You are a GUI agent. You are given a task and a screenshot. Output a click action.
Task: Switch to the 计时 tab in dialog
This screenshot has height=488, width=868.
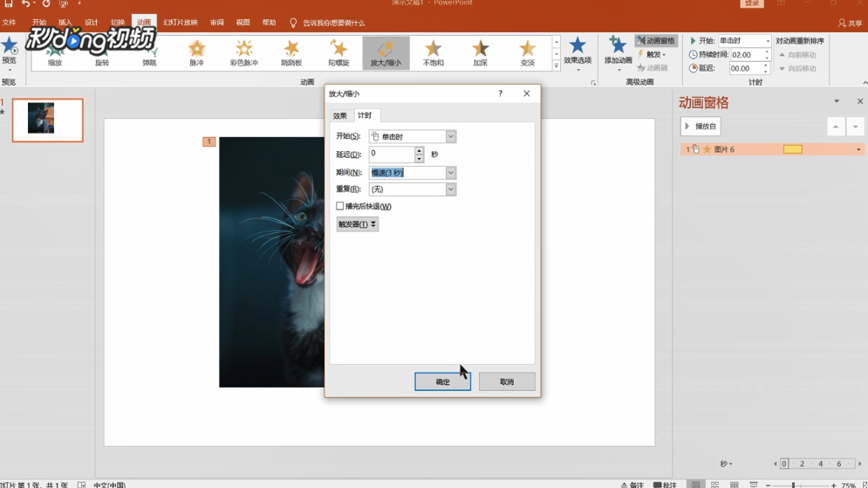(365, 115)
